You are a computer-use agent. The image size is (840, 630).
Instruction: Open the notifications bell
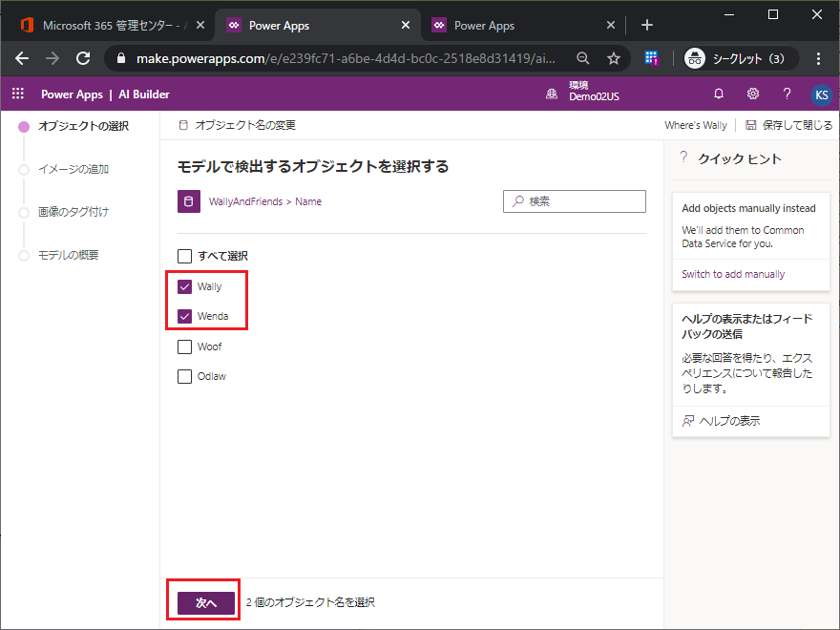[719, 94]
